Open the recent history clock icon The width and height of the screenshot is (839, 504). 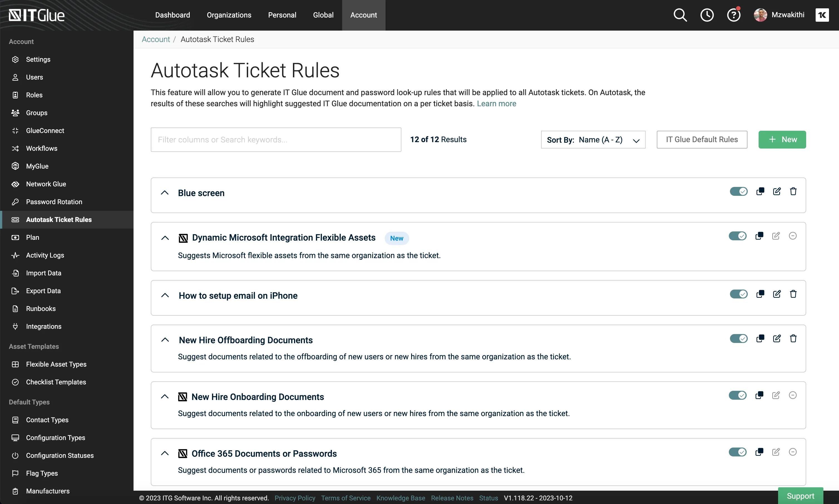[707, 15]
